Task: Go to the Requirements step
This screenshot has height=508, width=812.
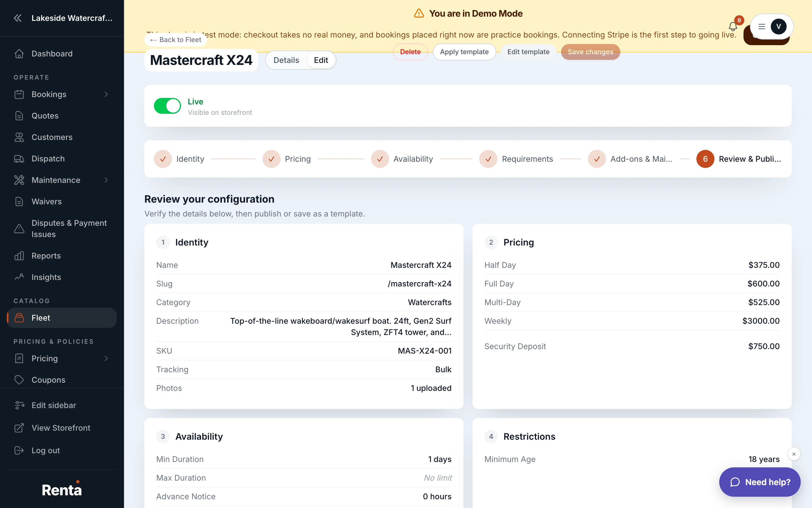Action: [517, 159]
